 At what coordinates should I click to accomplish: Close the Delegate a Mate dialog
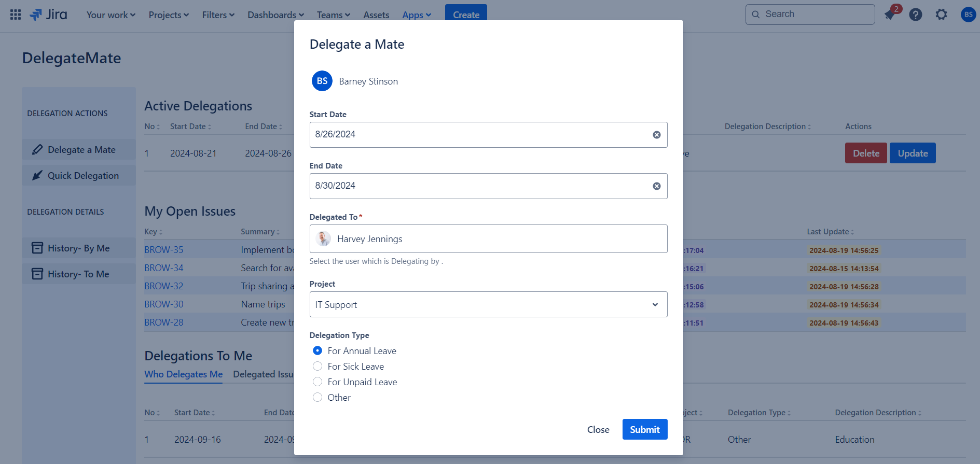tap(598, 429)
